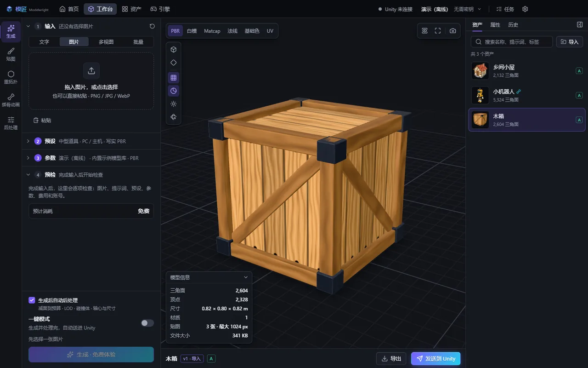Click the 发送到 Unity button
Image resolution: width=588 pixels, height=368 pixels.
tap(436, 359)
